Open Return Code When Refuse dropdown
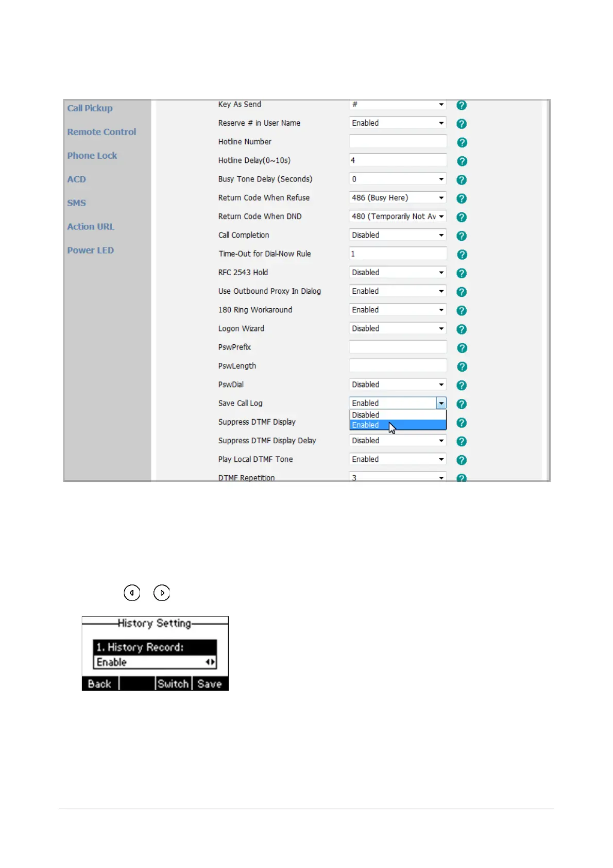The width and height of the screenshot is (613, 868). point(398,197)
